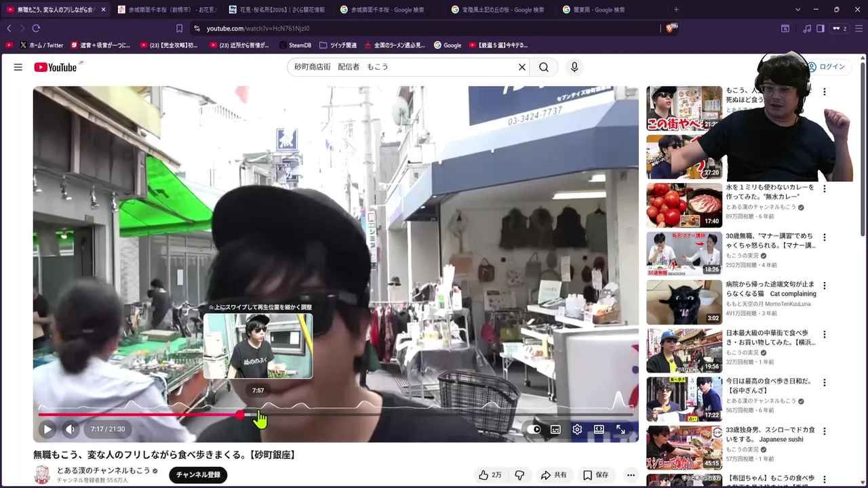Viewport: 868px width, 488px height.
Task: Enter fullscreen mode
Action: coord(620,429)
